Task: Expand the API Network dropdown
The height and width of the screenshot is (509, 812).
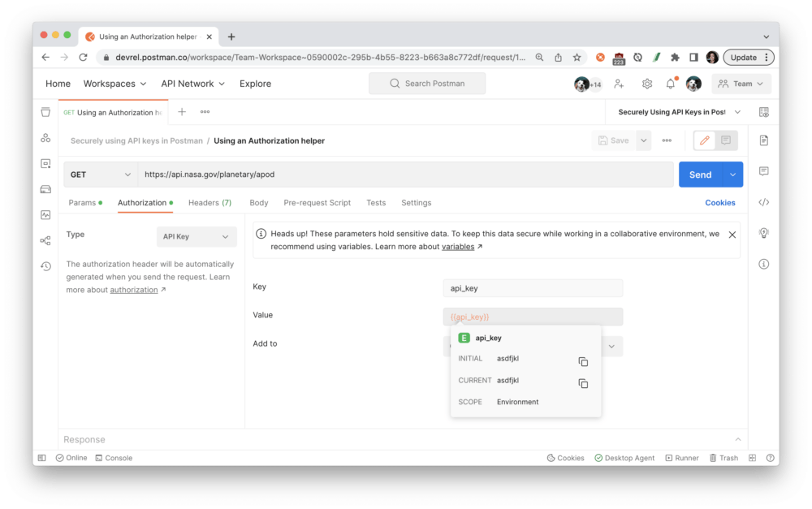Action: 192,84
